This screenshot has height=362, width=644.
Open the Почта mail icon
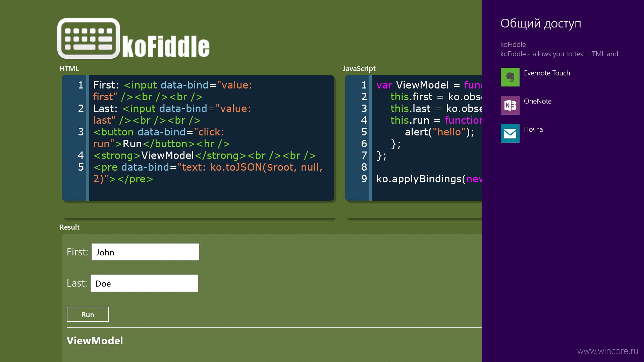point(510,133)
